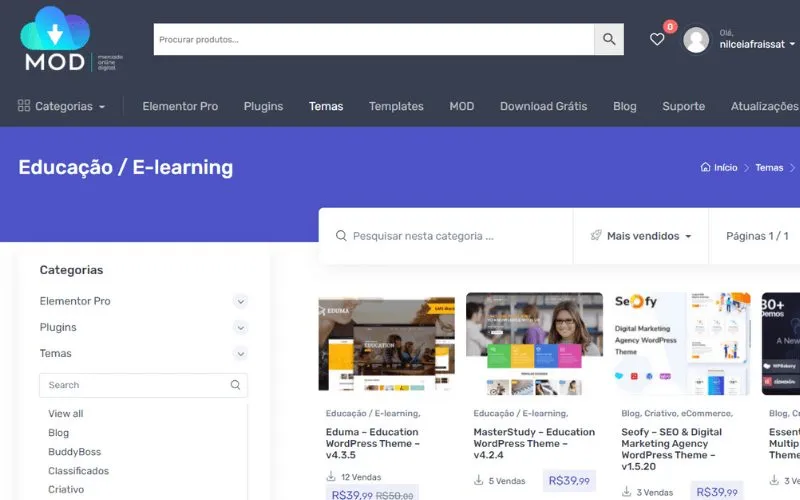Click the 5 Vendas sales count
The image size is (800, 500).
pos(507,480)
